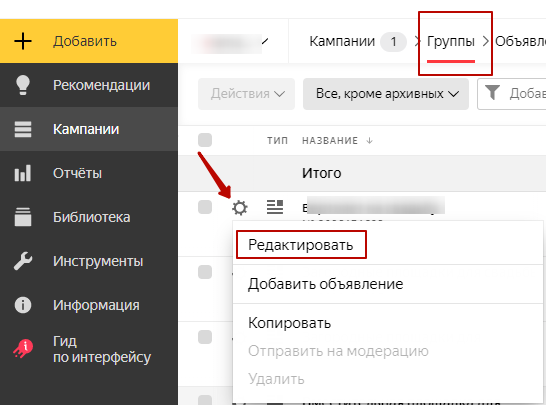Switch to the Кампании tab in breadcrumb
The height and width of the screenshot is (405, 546).
[342, 42]
